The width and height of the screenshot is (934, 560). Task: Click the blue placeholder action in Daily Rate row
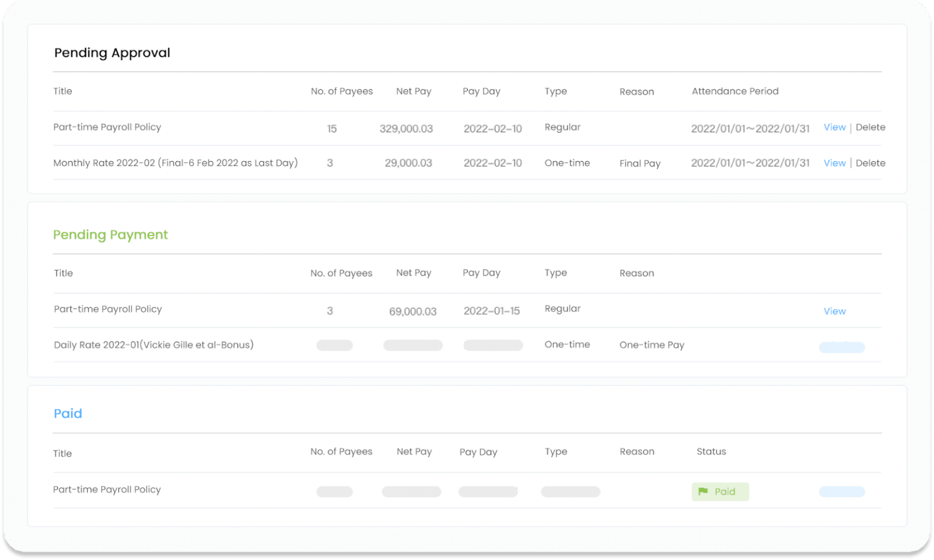tap(842, 347)
